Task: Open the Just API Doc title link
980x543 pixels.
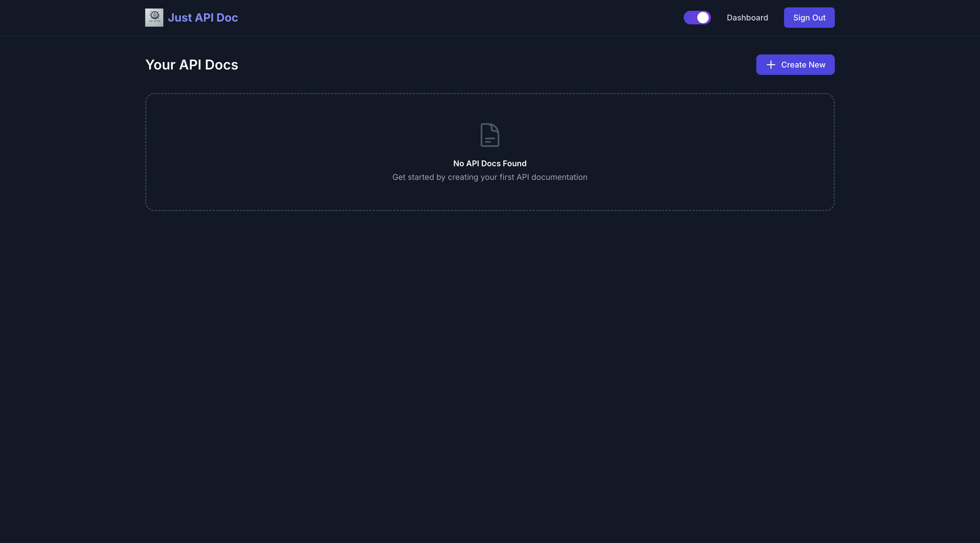Action: (x=202, y=18)
